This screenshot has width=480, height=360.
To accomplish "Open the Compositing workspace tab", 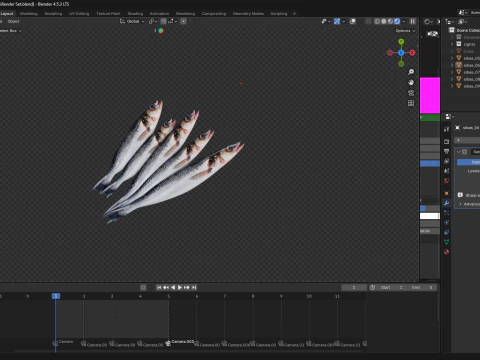I will pyautogui.click(x=214, y=14).
